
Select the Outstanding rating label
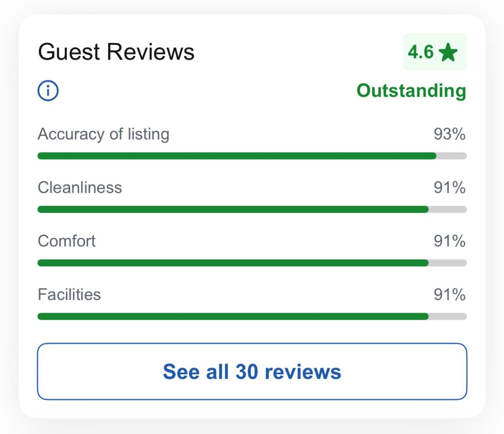[x=411, y=91]
